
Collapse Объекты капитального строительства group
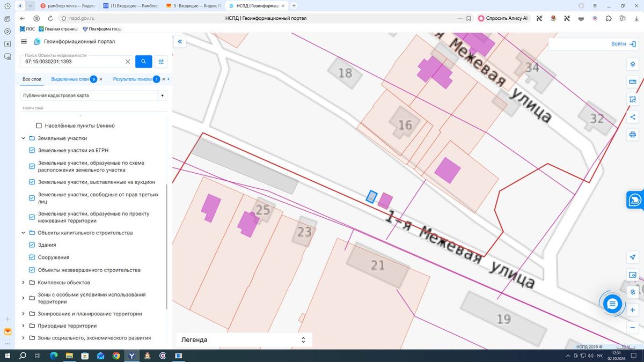pyautogui.click(x=23, y=233)
